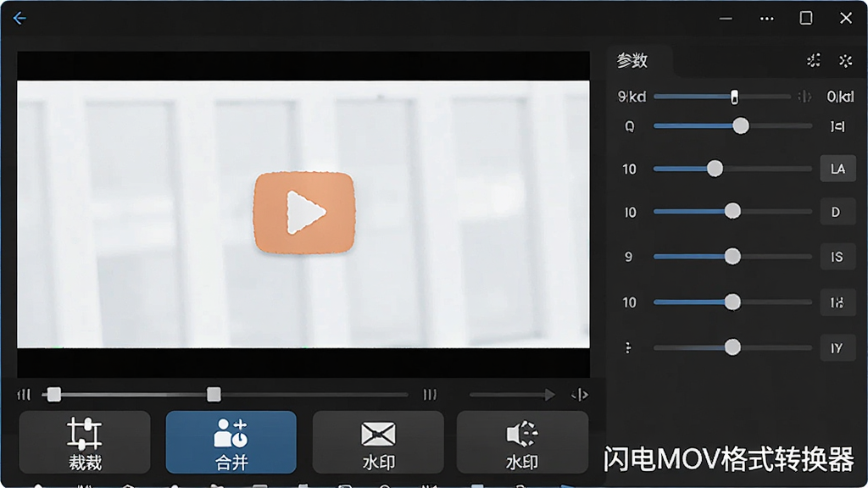Screen dimensions: 868x488
Task: Adjust the slider next to D button
Action: click(x=732, y=211)
